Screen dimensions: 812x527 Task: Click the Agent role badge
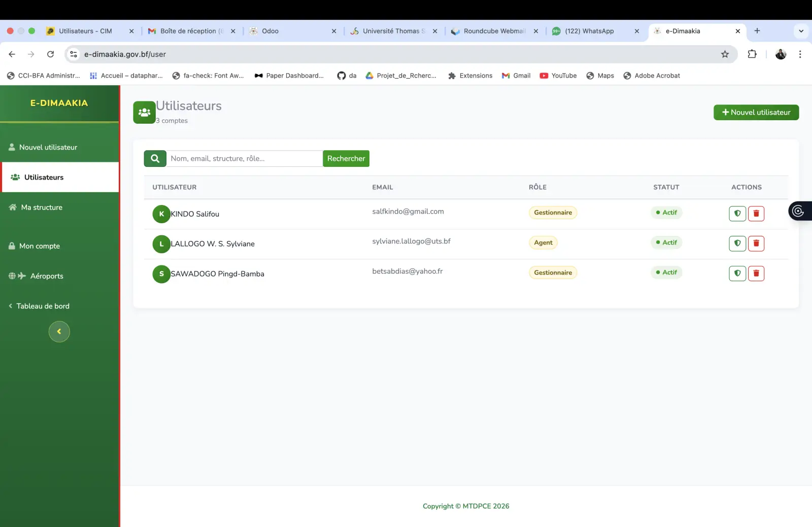click(x=543, y=242)
